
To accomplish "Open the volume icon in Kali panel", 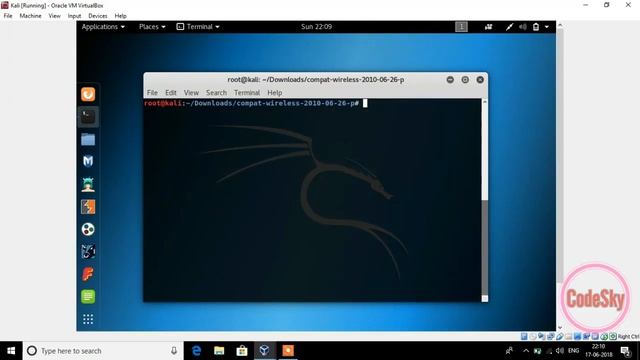I will pyautogui.click(x=522, y=27).
